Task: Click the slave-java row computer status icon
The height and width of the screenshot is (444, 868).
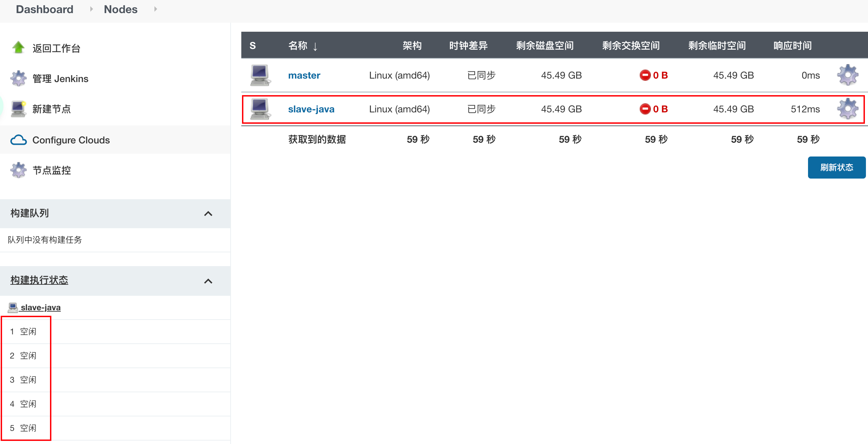Action: pos(260,109)
